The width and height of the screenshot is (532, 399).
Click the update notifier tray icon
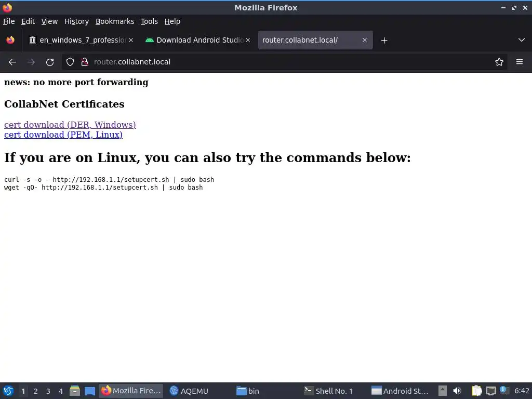(x=503, y=390)
